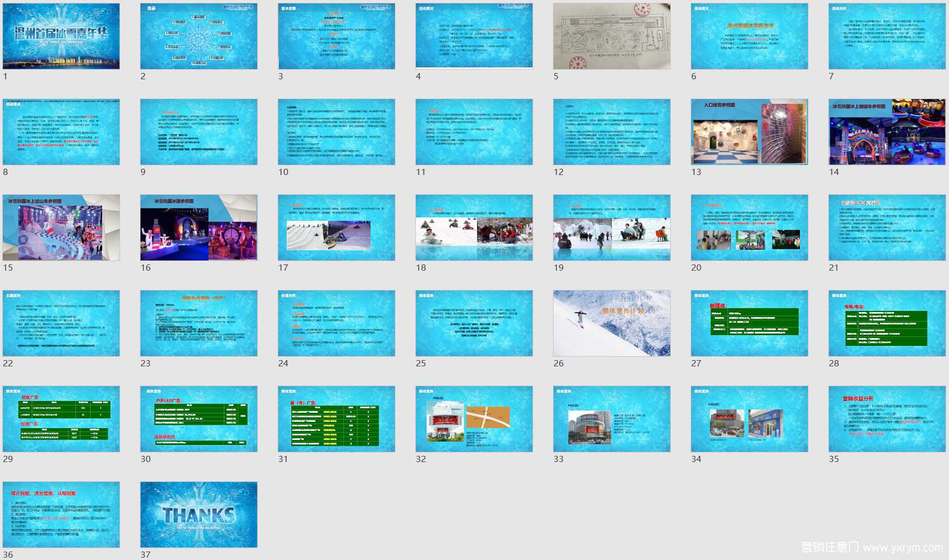This screenshot has height=560, width=949.
Task: Select the THANKS closing slide 37
Action: tap(199, 515)
